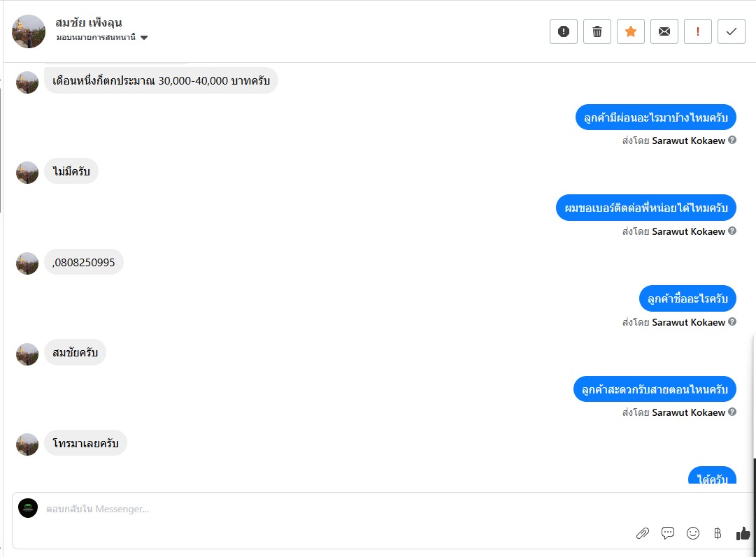Flag conversation with red exclamation mark
The width and height of the screenshot is (756, 557).
(698, 31)
